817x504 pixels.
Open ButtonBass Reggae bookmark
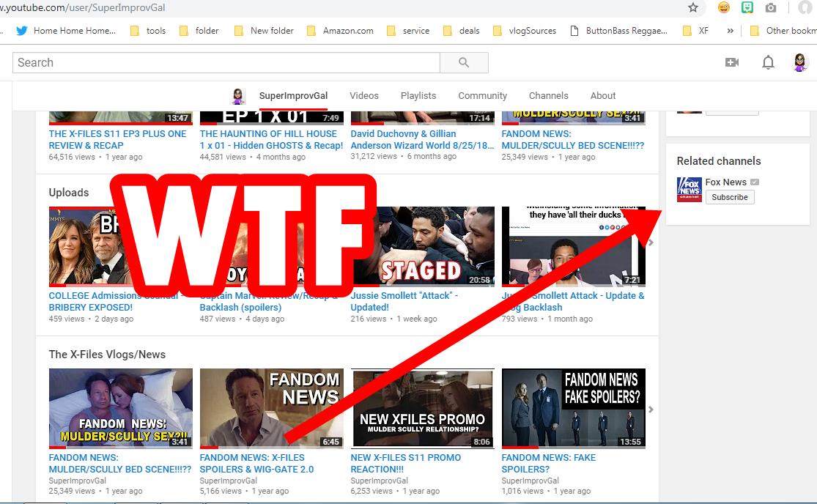pyautogui.click(x=619, y=31)
